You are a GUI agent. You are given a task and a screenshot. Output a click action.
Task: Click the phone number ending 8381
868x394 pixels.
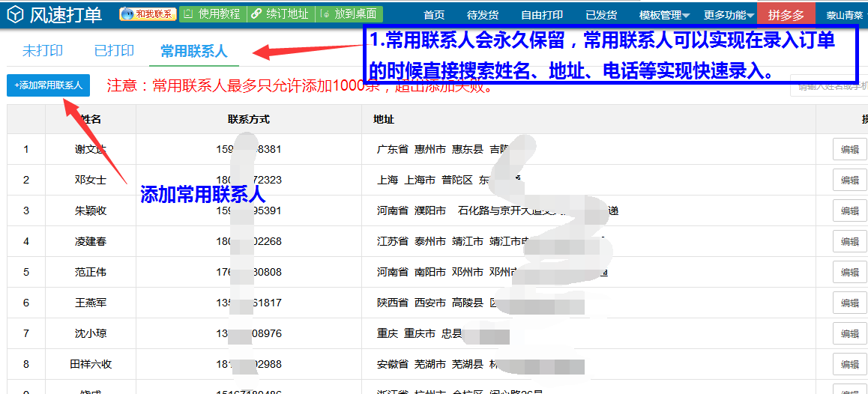pyautogui.click(x=249, y=149)
